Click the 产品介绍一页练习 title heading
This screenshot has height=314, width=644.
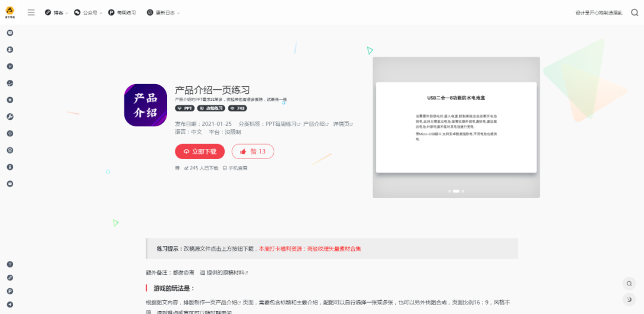tap(212, 91)
